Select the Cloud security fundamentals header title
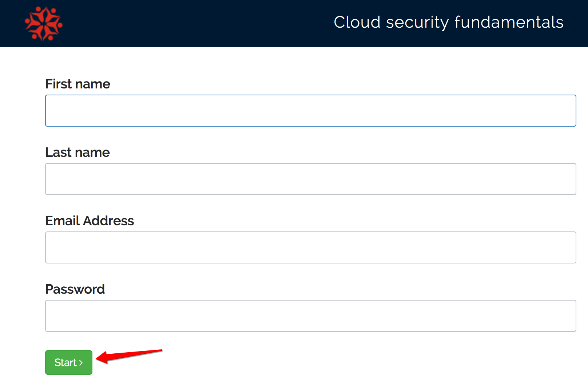Viewport: 588px width, 385px height. pyautogui.click(x=449, y=22)
